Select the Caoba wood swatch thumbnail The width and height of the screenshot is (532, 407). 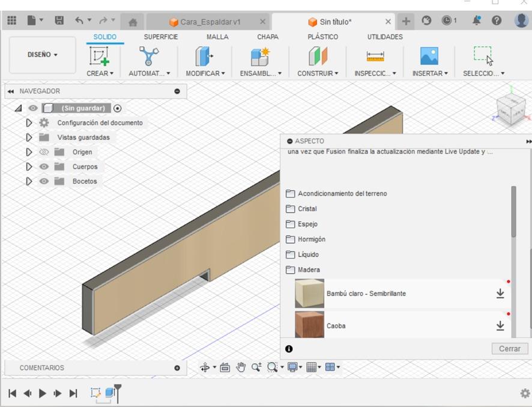(309, 325)
